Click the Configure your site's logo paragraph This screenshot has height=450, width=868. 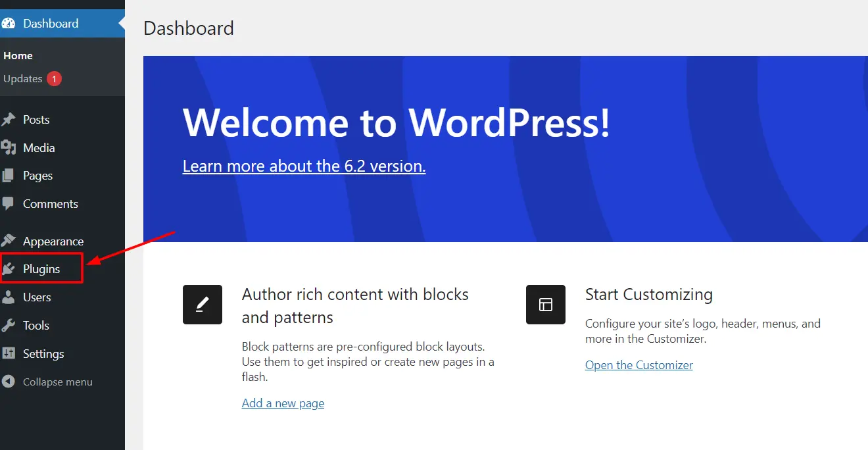point(703,332)
